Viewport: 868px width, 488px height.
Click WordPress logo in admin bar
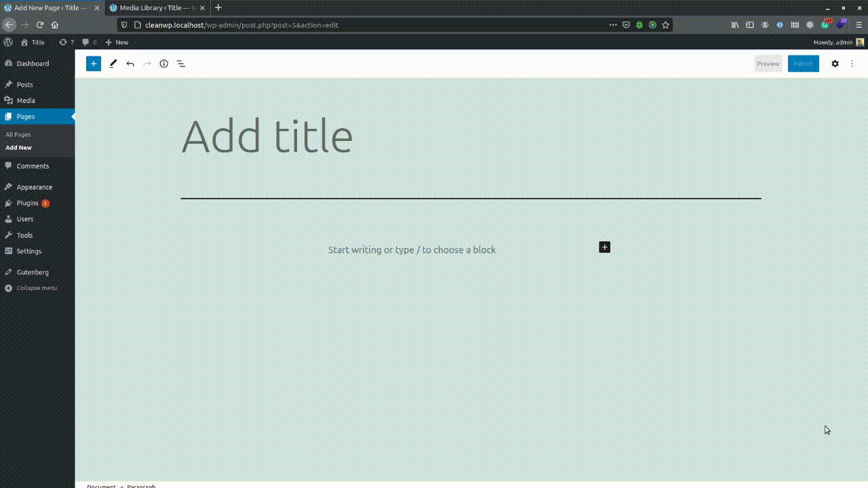pos(8,42)
